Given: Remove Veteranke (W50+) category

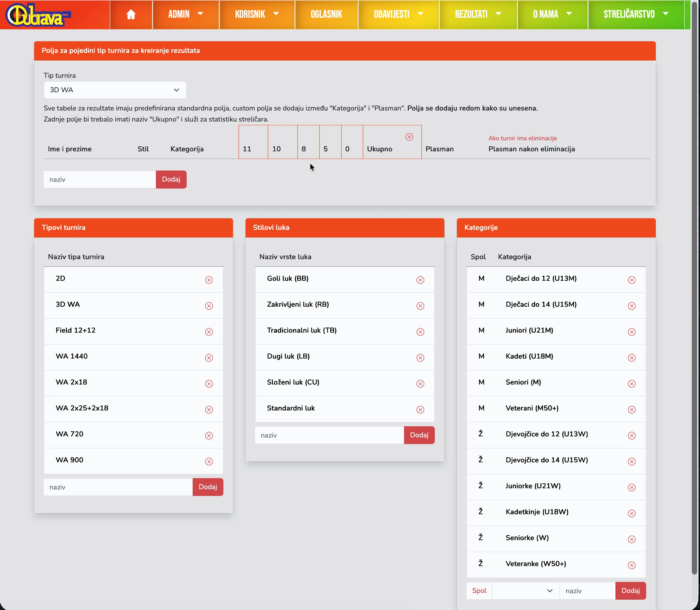Looking at the screenshot, I should click(x=632, y=565).
